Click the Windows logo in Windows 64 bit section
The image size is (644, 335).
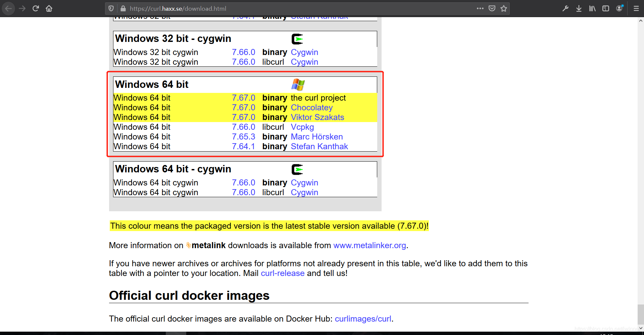click(x=298, y=85)
